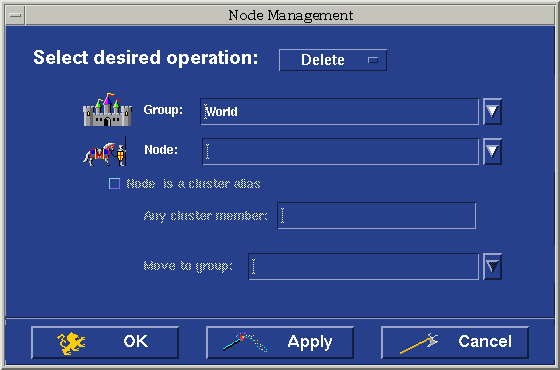
Task: Expand the Move to group dropdown arrow
Action: [492, 266]
